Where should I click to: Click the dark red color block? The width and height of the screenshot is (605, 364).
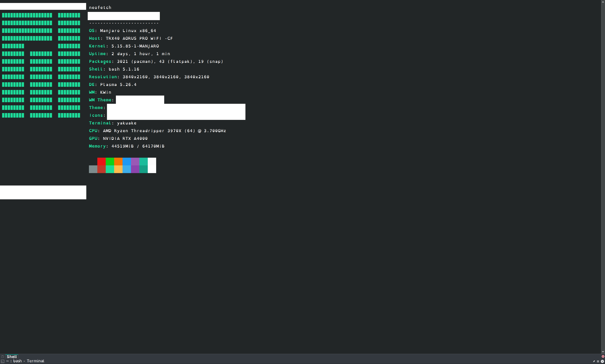pos(101,169)
